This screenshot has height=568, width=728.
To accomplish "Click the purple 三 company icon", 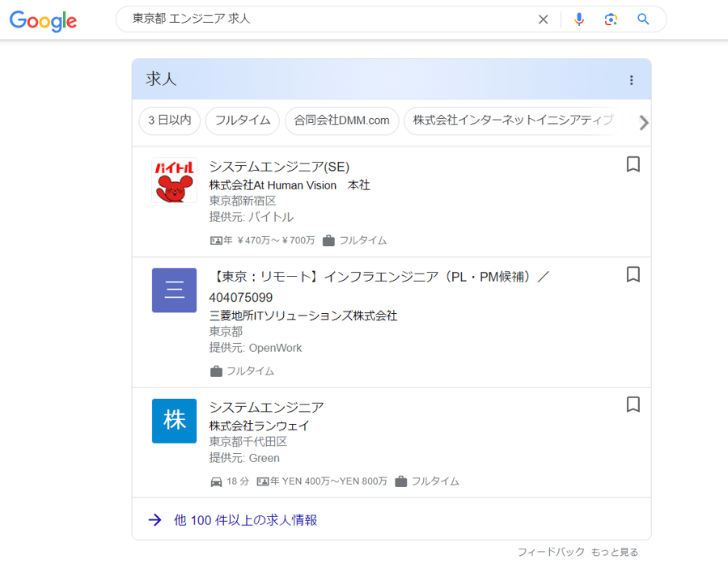I will click(174, 290).
